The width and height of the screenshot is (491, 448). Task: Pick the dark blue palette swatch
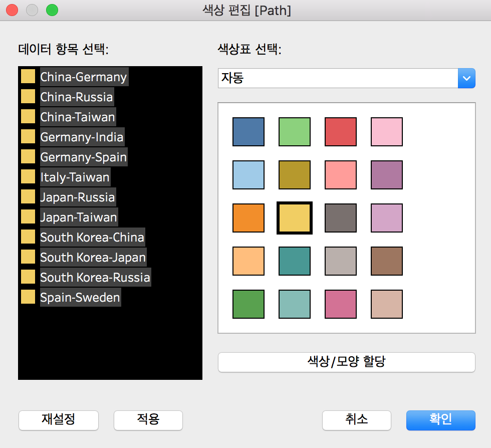click(x=249, y=132)
